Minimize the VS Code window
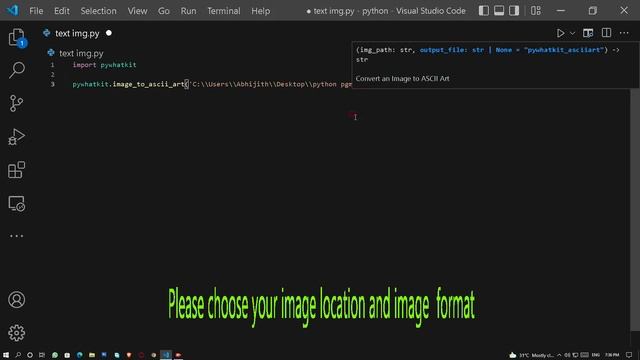 click(x=561, y=11)
